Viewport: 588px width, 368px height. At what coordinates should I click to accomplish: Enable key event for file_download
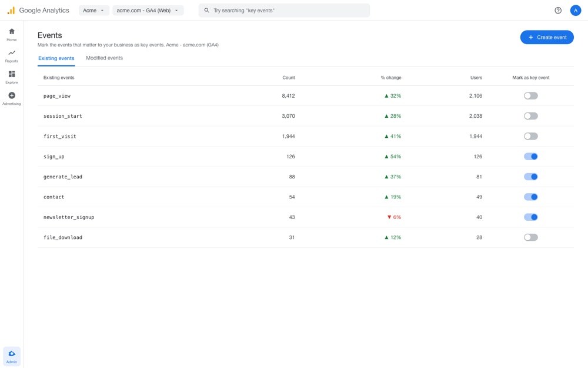pyautogui.click(x=530, y=238)
